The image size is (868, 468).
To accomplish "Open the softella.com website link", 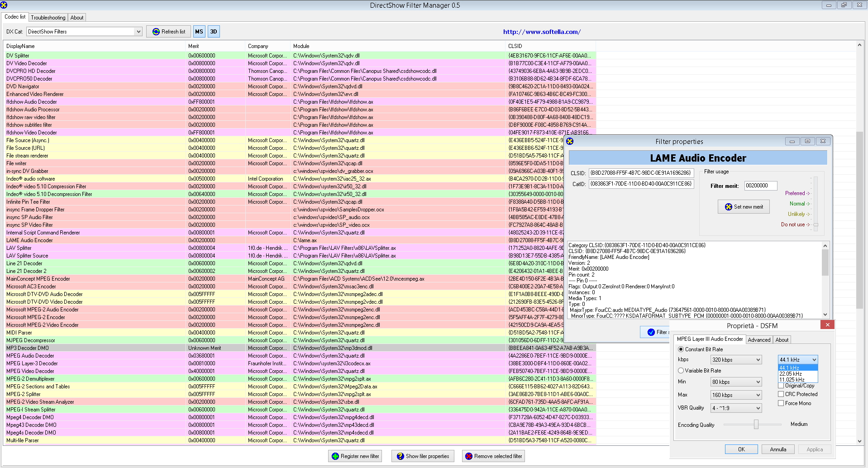I will (542, 32).
